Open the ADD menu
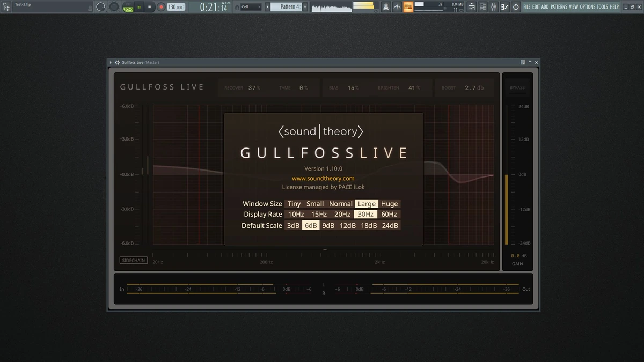This screenshot has width=644, height=362. 545,7
